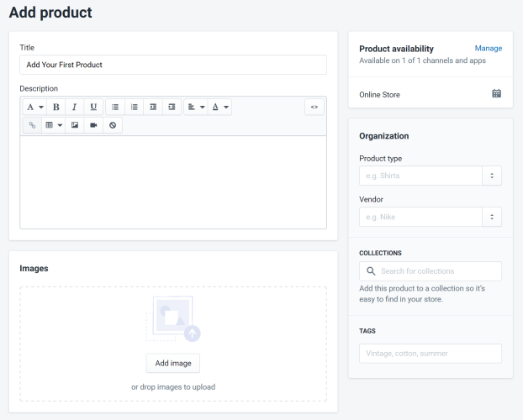Click the outdent icon in editor toolbar
523x420 pixels.
[x=153, y=107]
